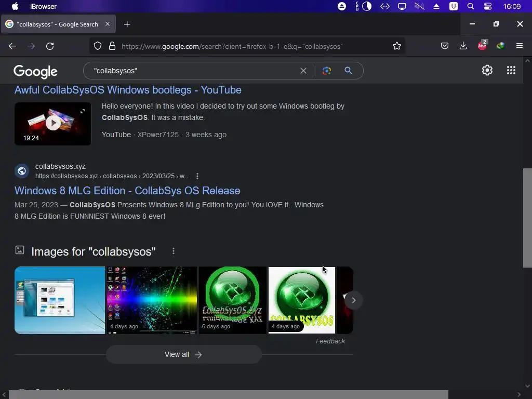Image resolution: width=532 pixels, height=399 pixels.
Task: Open the display monitor menu bar icon
Action: [402, 6]
